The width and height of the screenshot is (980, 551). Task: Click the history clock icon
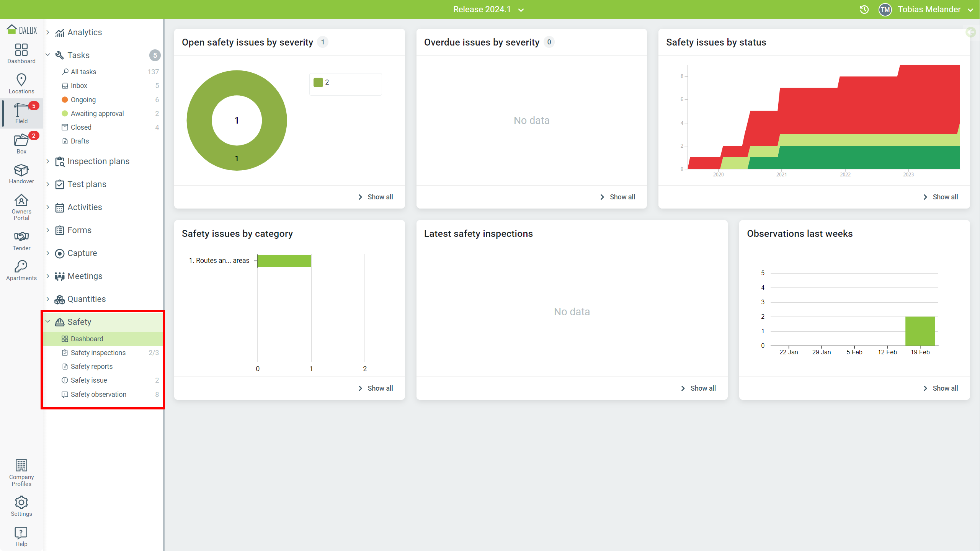pos(864,10)
